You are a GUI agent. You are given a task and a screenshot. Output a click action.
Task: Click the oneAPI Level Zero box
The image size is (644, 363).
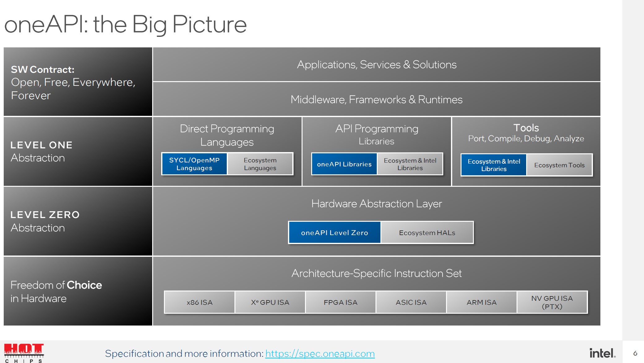point(334,233)
